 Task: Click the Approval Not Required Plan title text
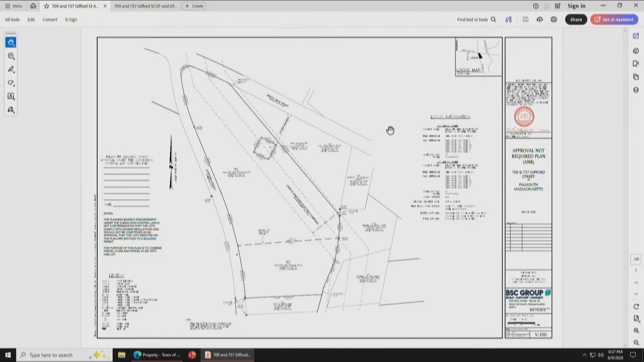click(528, 156)
